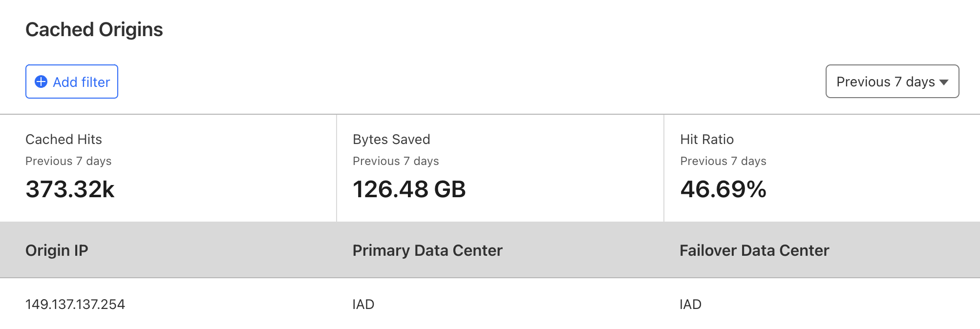980x329 pixels.
Task: Select the Hit Ratio stat card
Action: point(822,168)
